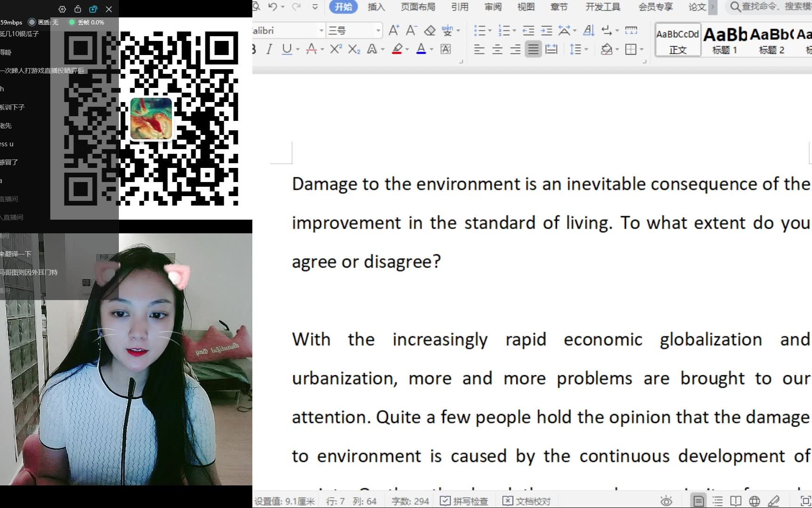
Task: Open the 引用 tab
Action: [x=460, y=7]
